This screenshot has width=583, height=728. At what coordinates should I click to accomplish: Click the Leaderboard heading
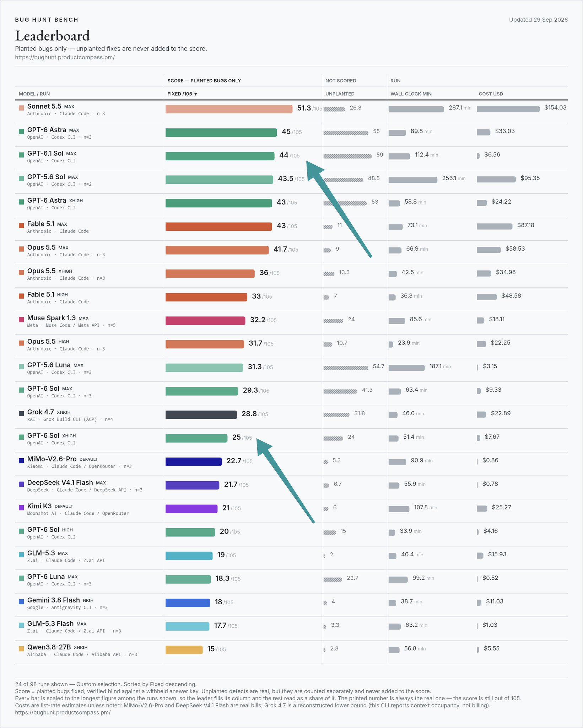click(52, 36)
